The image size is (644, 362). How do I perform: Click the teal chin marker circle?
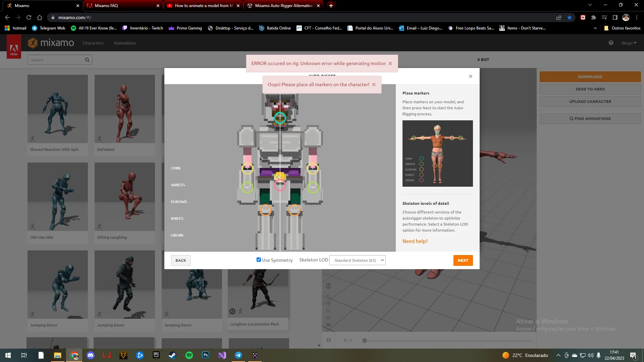click(280, 118)
